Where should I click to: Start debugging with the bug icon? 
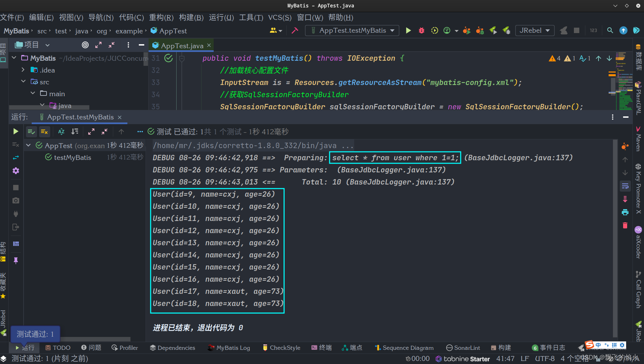tap(421, 31)
